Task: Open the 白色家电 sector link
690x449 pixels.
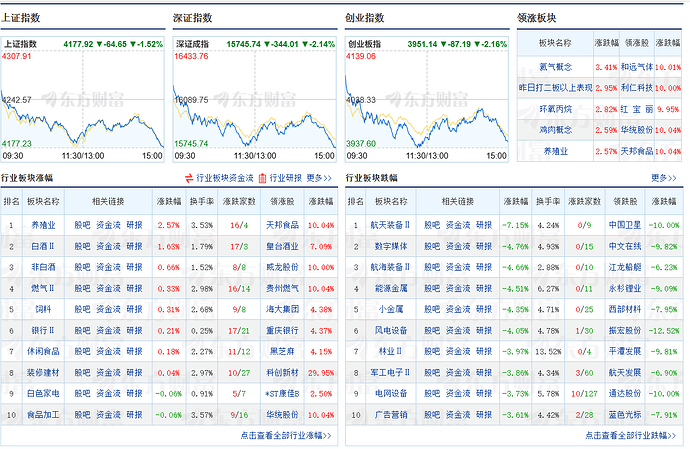Action: pyautogui.click(x=43, y=393)
